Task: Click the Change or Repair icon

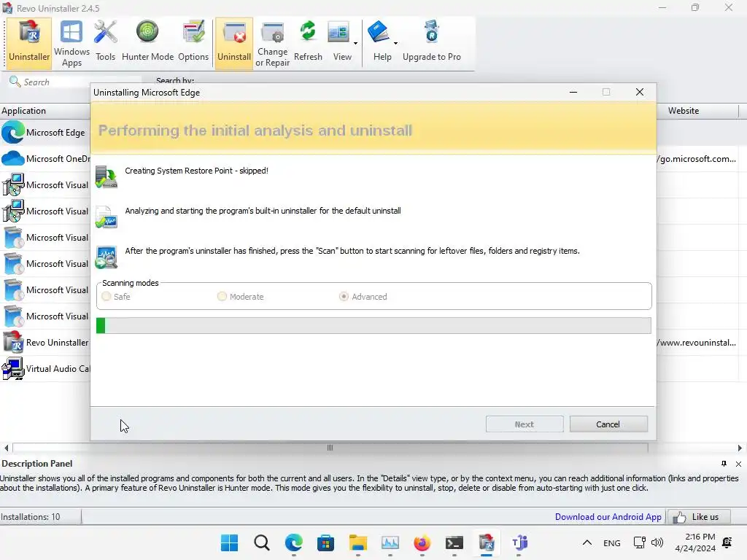Action: click(273, 43)
